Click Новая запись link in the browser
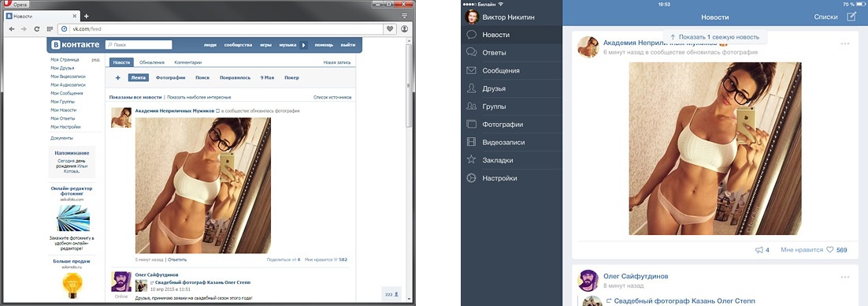 click(x=337, y=62)
